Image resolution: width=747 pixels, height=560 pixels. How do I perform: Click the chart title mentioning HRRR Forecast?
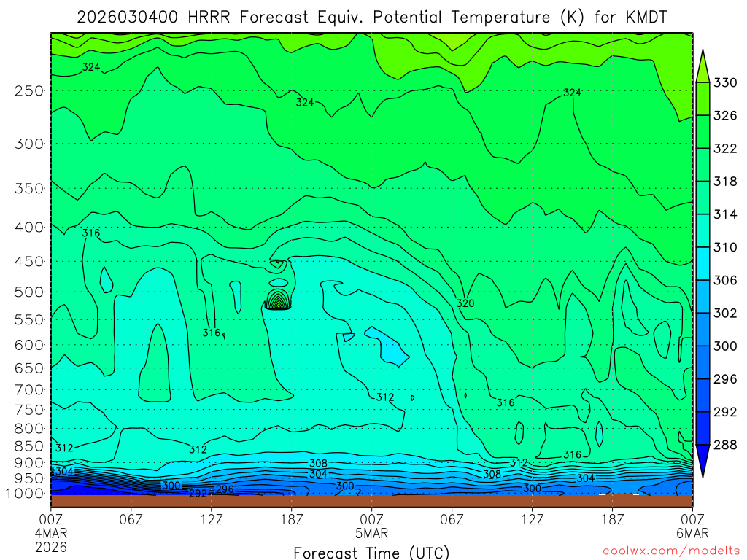[x=371, y=17]
